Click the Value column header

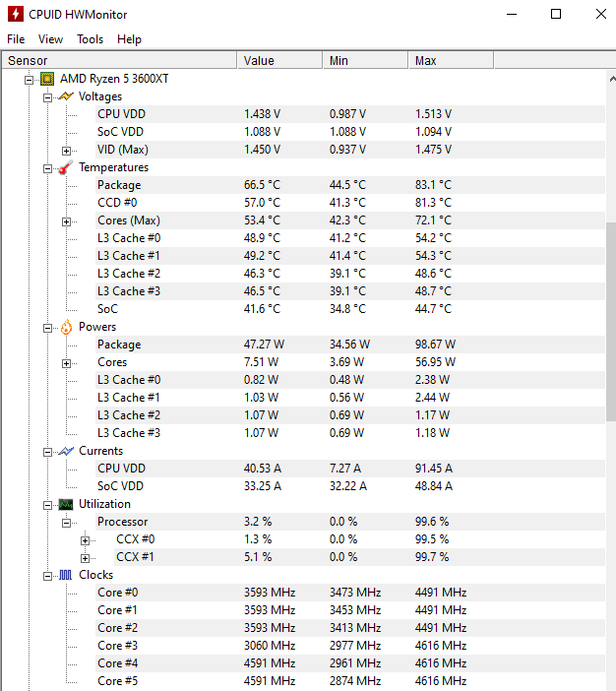tap(279, 60)
